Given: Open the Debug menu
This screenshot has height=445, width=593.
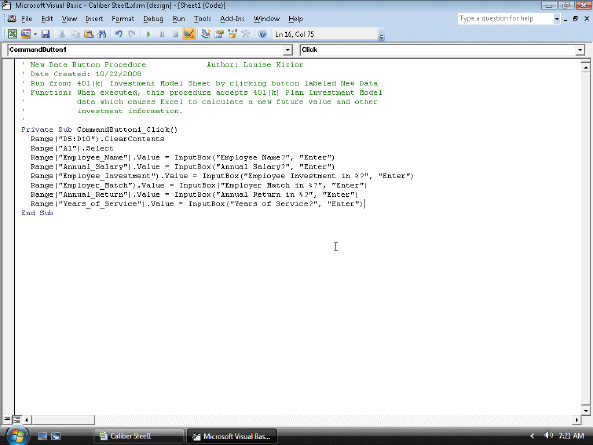Looking at the screenshot, I should pyautogui.click(x=153, y=19).
